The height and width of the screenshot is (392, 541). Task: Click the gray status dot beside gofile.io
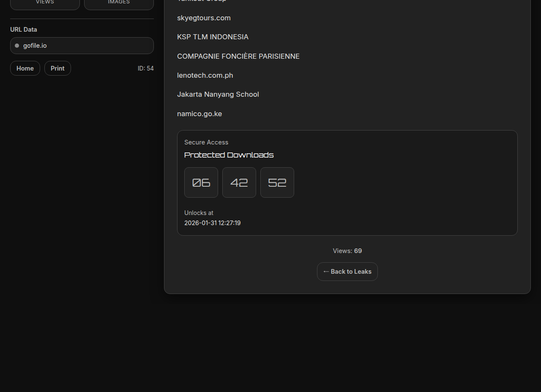point(17,46)
